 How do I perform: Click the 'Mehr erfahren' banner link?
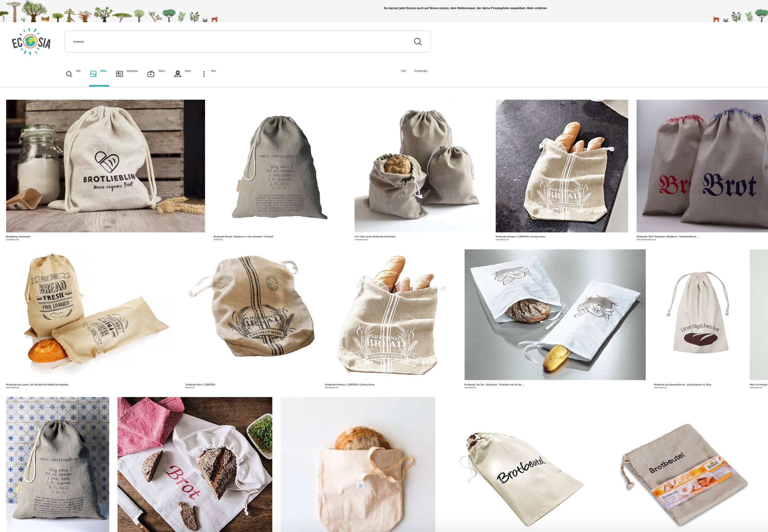[537, 8]
